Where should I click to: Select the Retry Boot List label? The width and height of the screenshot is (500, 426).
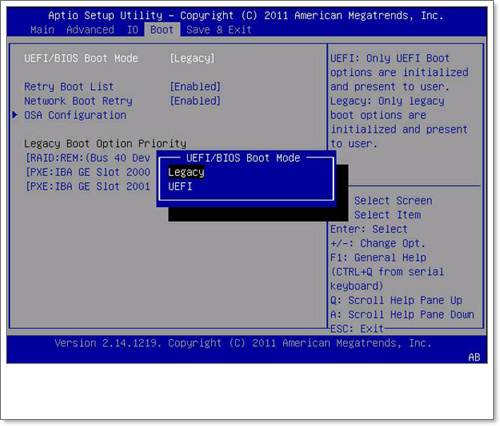(69, 87)
